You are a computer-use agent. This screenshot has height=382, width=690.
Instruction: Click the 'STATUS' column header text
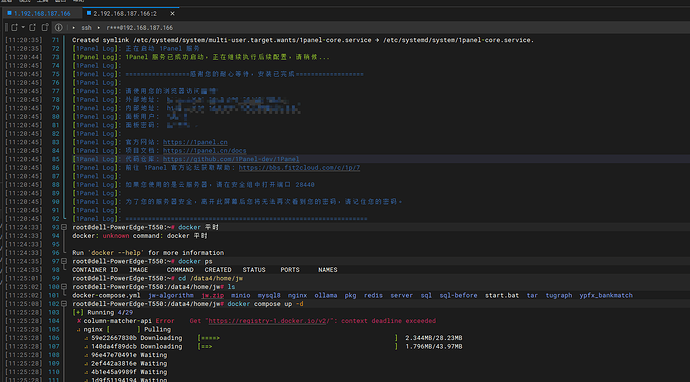click(254, 270)
